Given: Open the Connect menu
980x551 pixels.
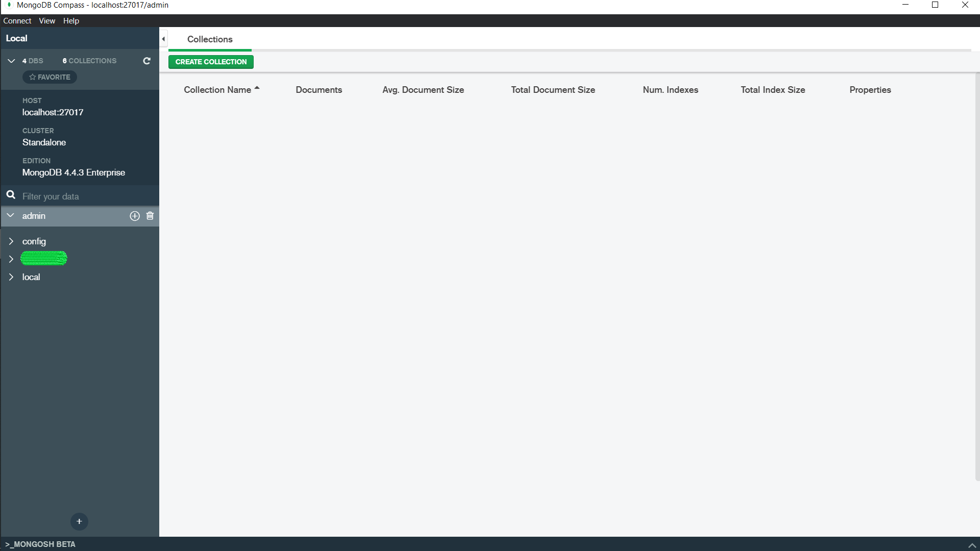Looking at the screenshot, I should pyautogui.click(x=17, y=20).
